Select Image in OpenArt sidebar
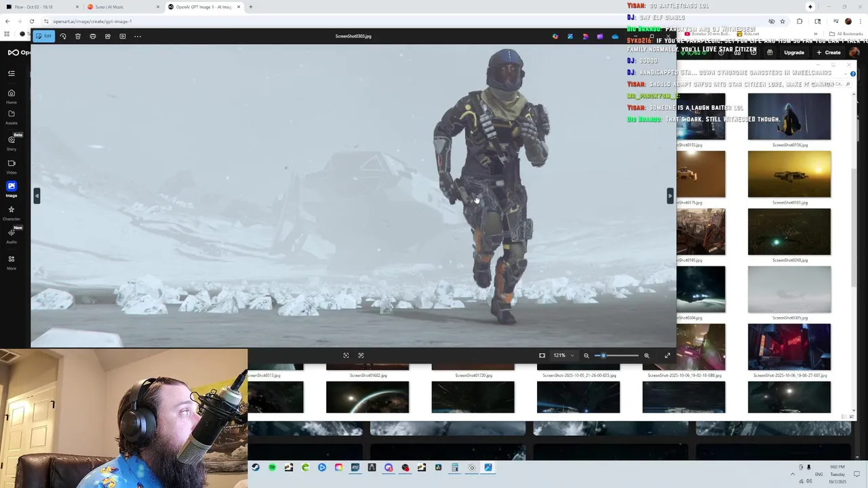Viewport: 868px width, 488px height. (x=12, y=189)
